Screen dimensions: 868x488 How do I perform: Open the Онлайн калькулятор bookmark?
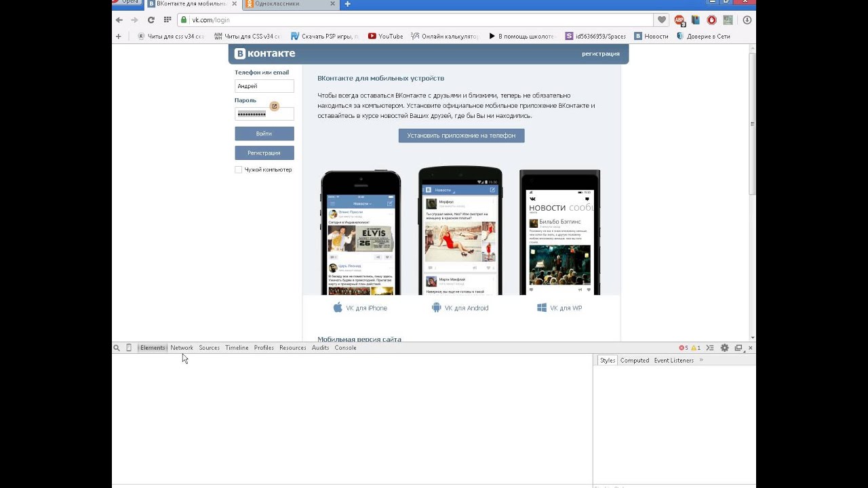[x=445, y=36]
